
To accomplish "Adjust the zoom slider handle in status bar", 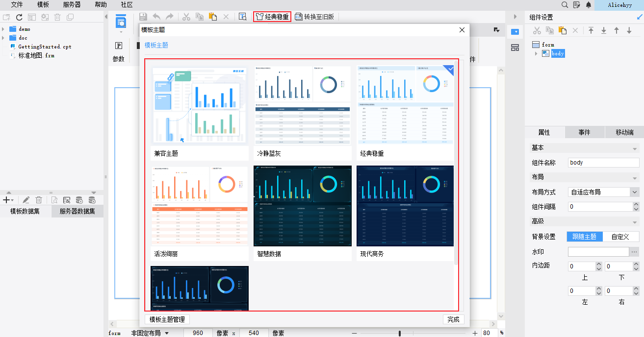I will point(400,333).
